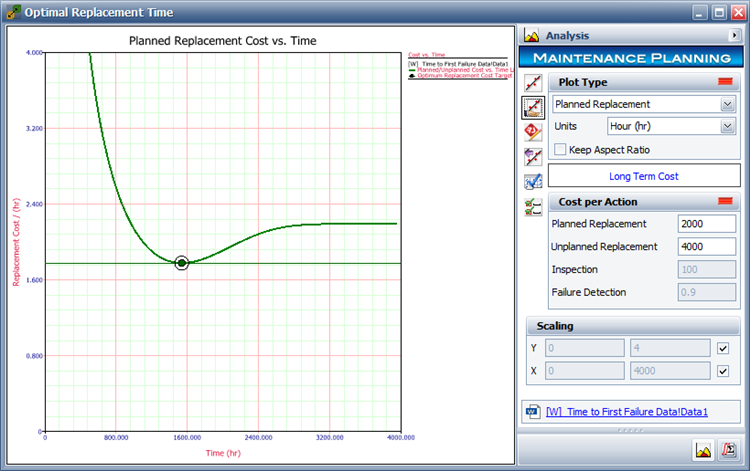Click the plot icon at bottom right
750x471 pixels.
(704, 450)
